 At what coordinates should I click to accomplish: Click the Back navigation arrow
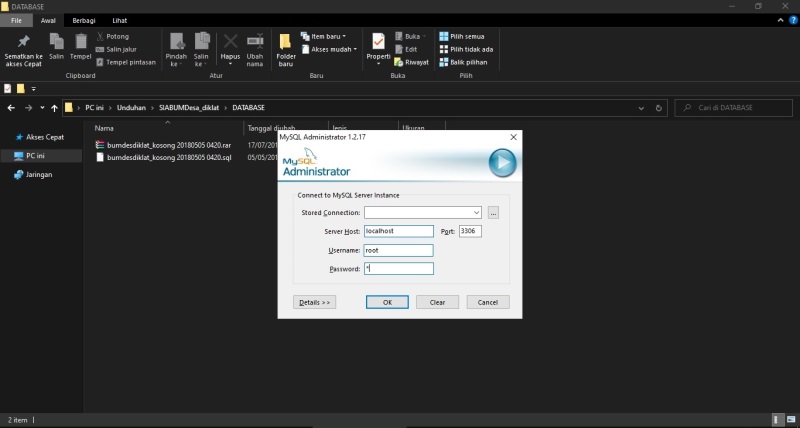11,108
